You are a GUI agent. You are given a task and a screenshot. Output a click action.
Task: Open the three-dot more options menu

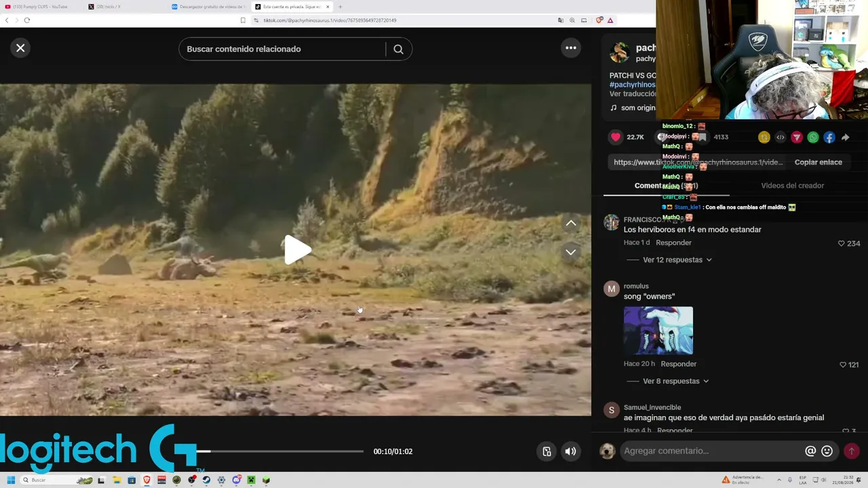[571, 48]
